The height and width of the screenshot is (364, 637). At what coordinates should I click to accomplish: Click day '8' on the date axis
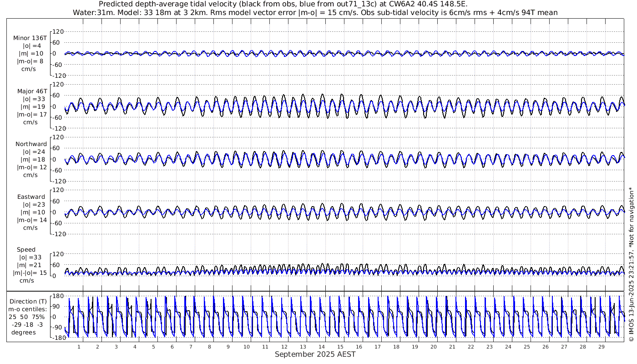209,347
